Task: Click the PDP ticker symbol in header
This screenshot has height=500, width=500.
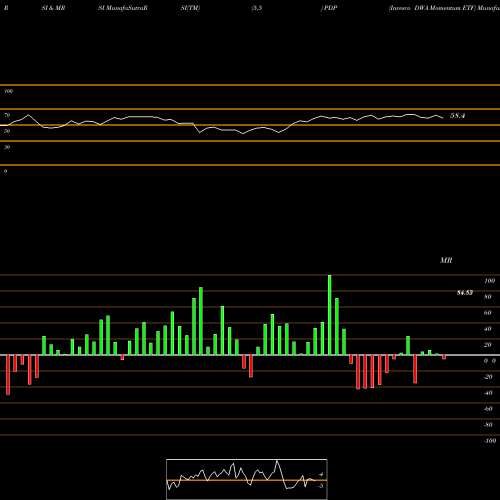Action: pos(330,8)
